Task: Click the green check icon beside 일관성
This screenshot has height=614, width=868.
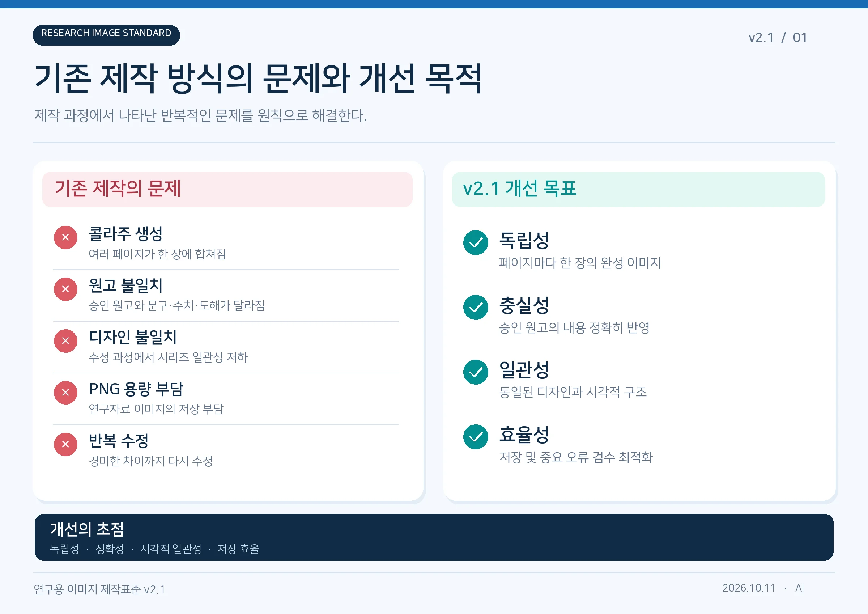Action: 476,372
